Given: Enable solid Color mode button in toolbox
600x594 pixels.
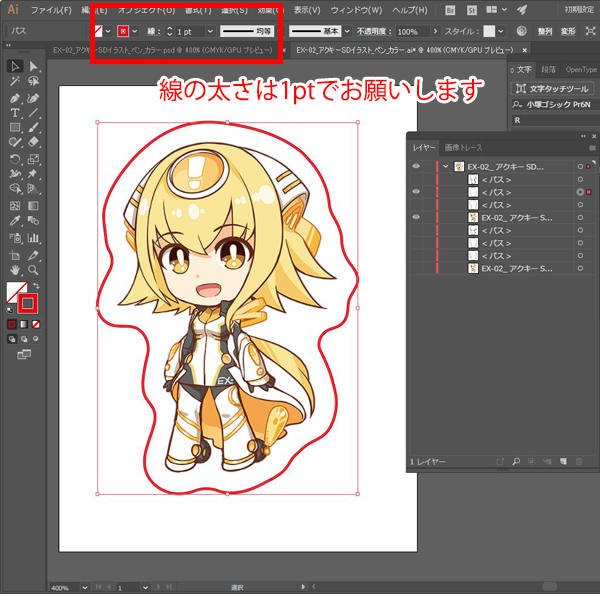Looking at the screenshot, I should click(x=12, y=325).
